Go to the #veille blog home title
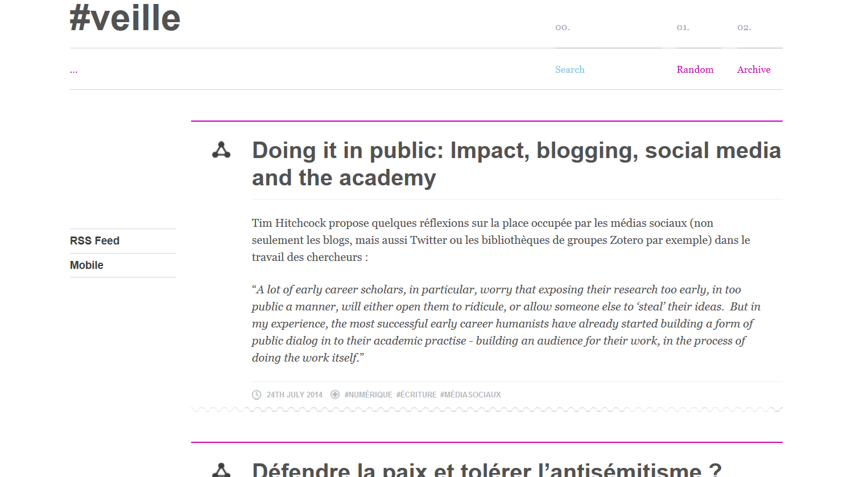Screen dimensions: 868x477 [x=125, y=18]
